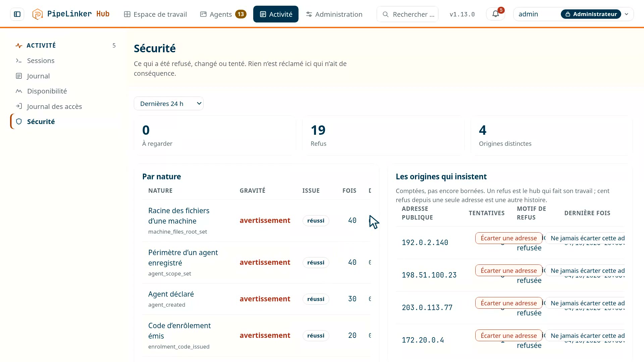This screenshot has height=362, width=644.
Task: Click Écarter une adresse for 192.0.2.140
Action: point(508,238)
